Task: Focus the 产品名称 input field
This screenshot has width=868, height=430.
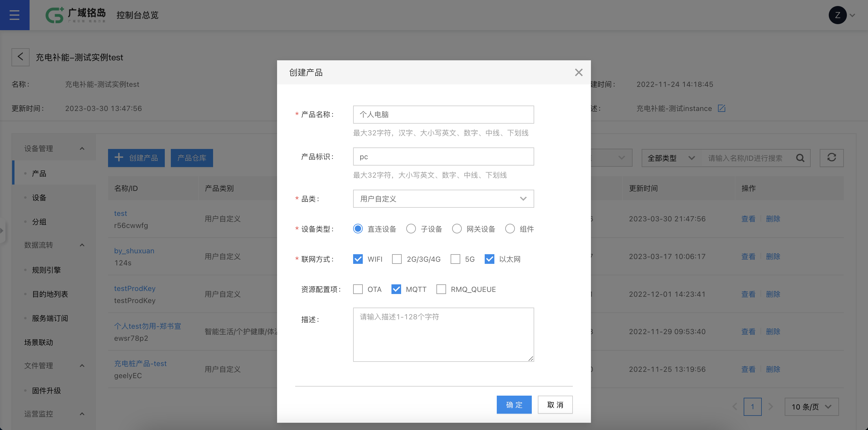Action: tap(443, 115)
